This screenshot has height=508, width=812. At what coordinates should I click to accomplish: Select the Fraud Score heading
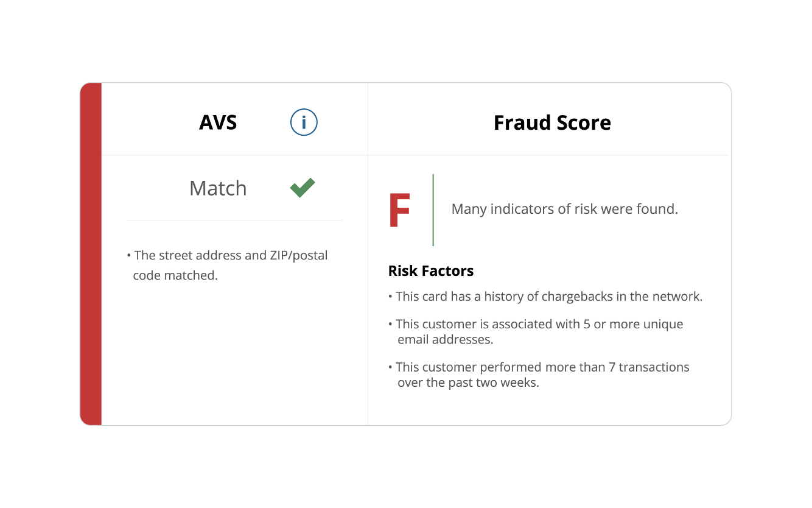pyautogui.click(x=552, y=122)
